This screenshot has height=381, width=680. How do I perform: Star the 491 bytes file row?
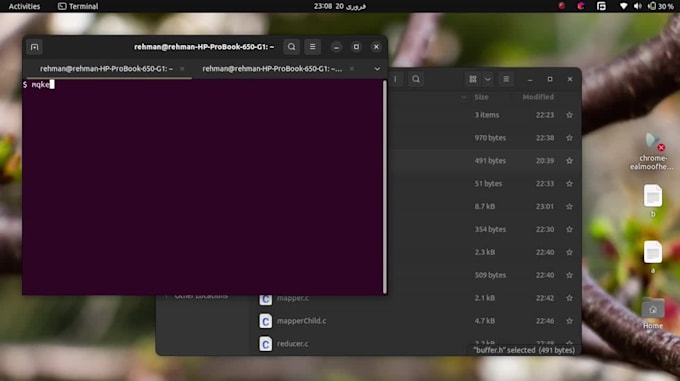[x=569, y=161]
